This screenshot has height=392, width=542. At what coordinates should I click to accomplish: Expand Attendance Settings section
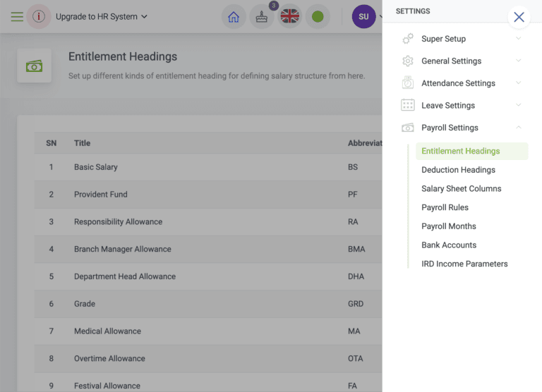tap(462, 83)
